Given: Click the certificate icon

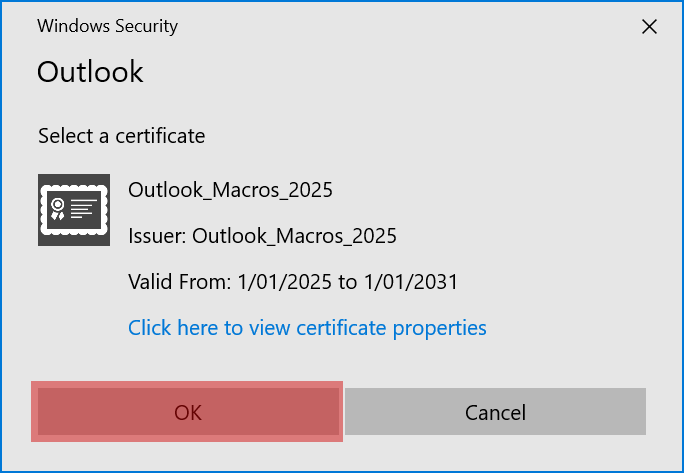Looking at the screenshot, I should coord(73,210).
